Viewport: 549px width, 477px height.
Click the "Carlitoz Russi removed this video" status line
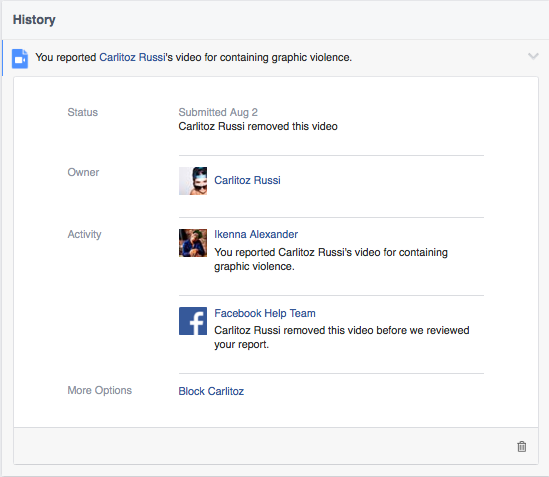258,126
